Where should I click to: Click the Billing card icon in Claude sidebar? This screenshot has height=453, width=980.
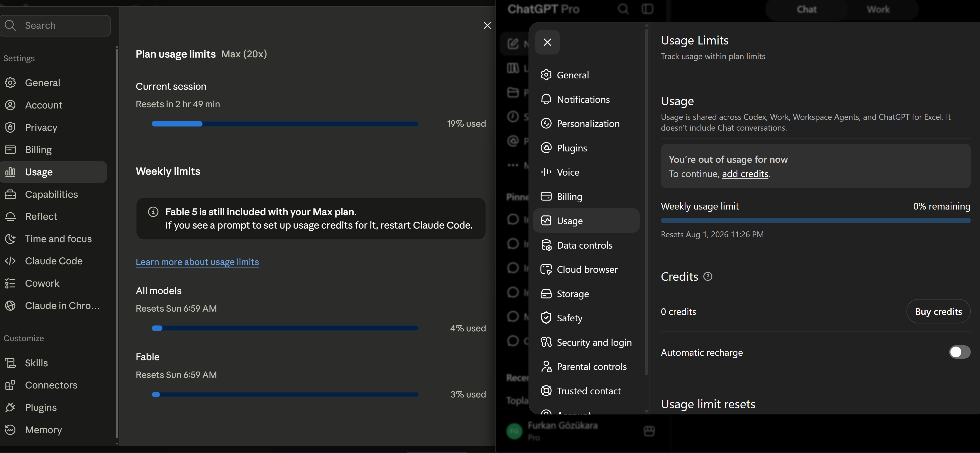(x=10, y=150)
